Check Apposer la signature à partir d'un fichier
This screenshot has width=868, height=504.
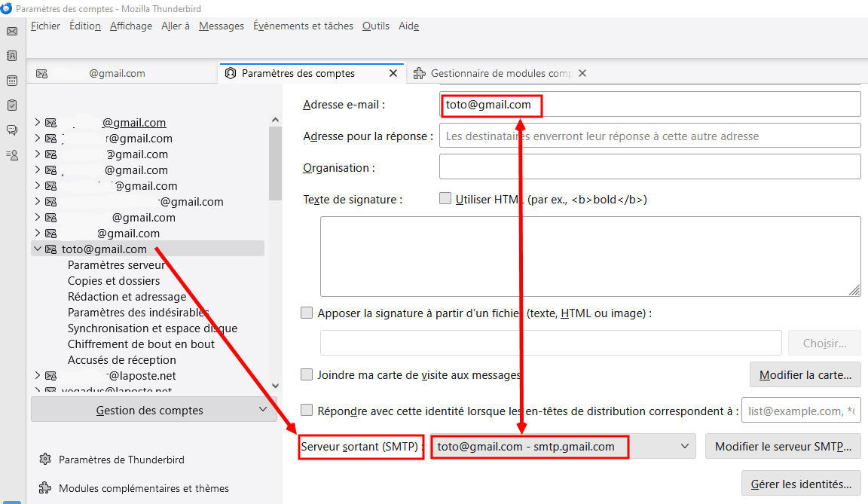[306, 313]
